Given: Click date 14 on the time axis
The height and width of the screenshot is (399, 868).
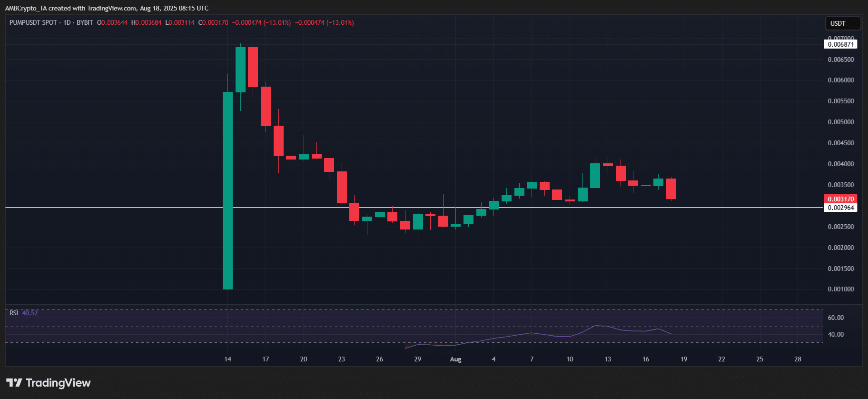Looking at the screenshot, I should 227,359.
